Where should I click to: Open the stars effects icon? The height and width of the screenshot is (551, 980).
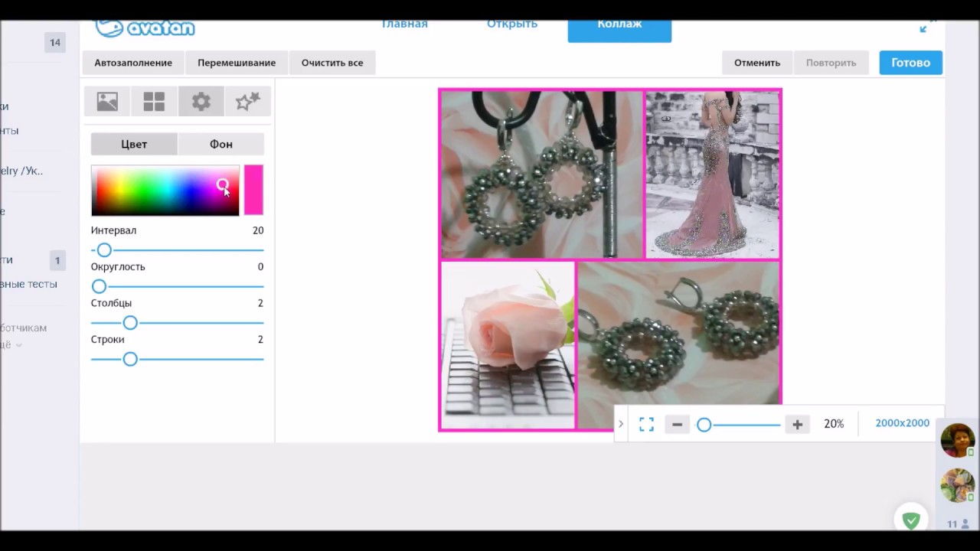(x=247, y=101)
